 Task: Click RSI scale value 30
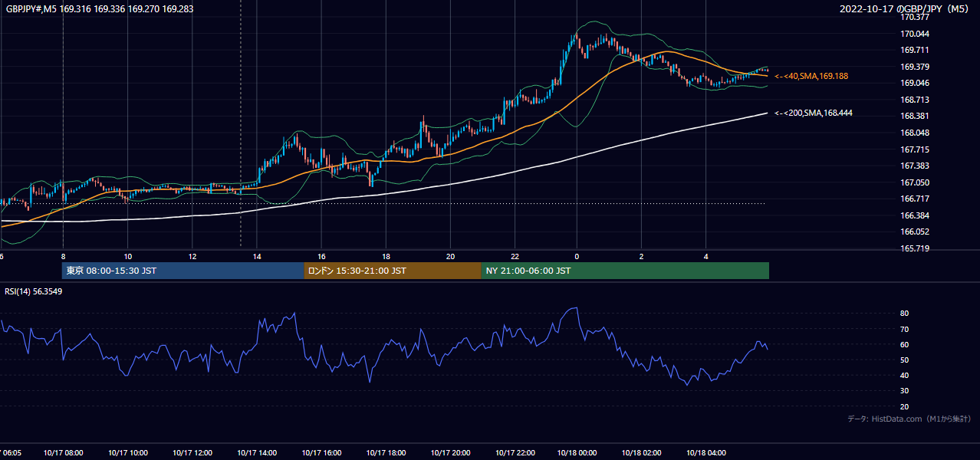click(904, 391)
